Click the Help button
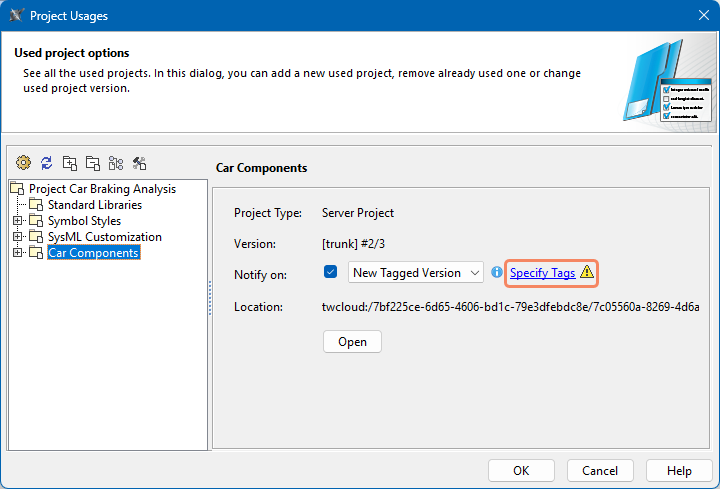 tap(679, 471)
